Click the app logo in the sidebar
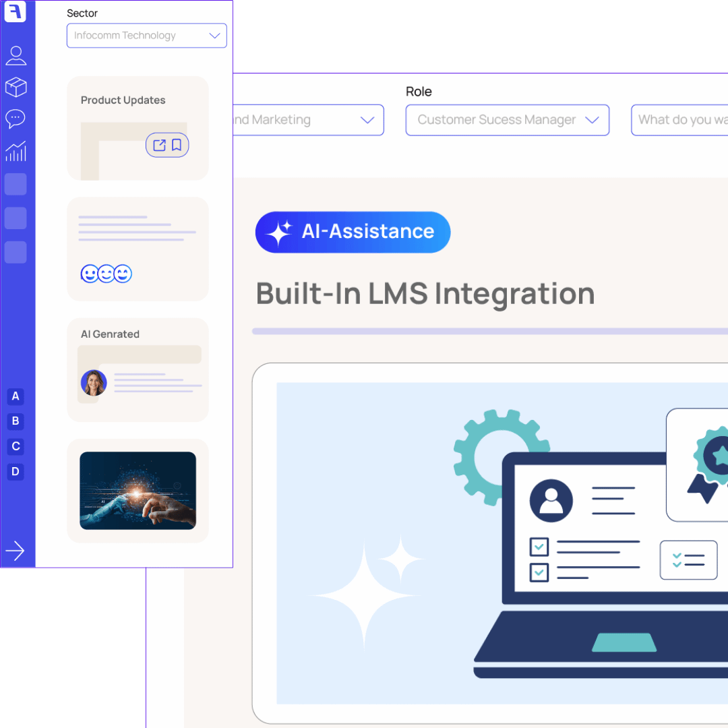The height and width of the screenshot is (728, 728). click(15, 11)
